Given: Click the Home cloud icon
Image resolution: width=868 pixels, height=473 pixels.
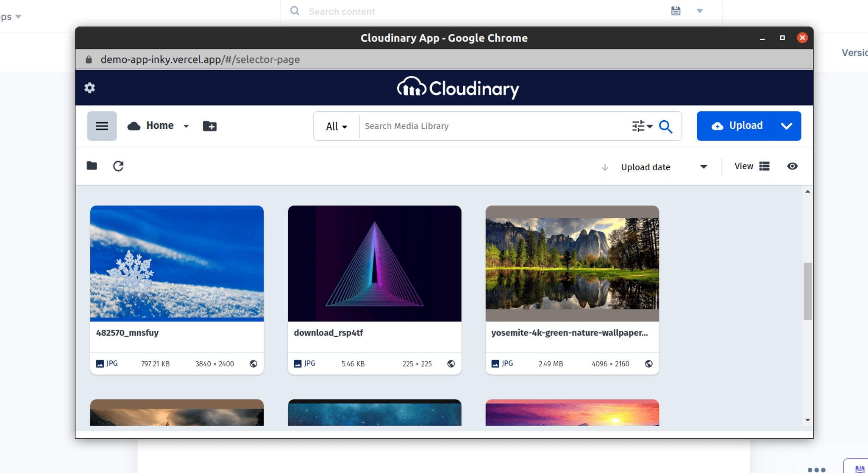Looking at the screenshot, I should coord(134,126).
